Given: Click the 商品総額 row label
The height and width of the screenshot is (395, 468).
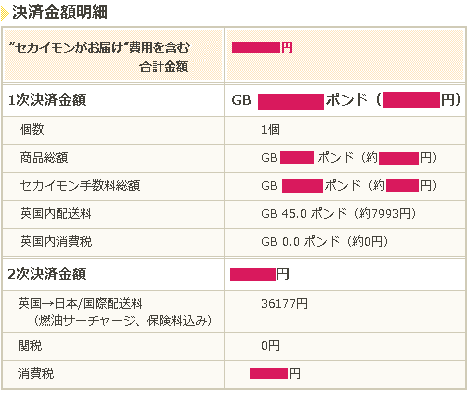Looking at the screenshot, I should 44,158.
